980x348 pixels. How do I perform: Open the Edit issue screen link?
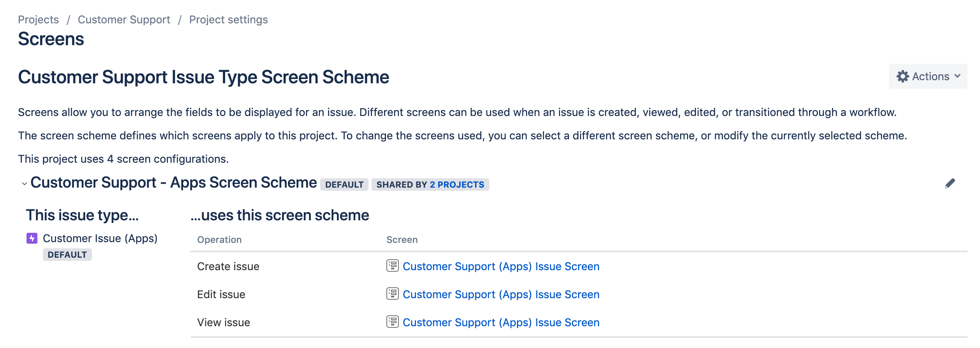tap(501, 294)
